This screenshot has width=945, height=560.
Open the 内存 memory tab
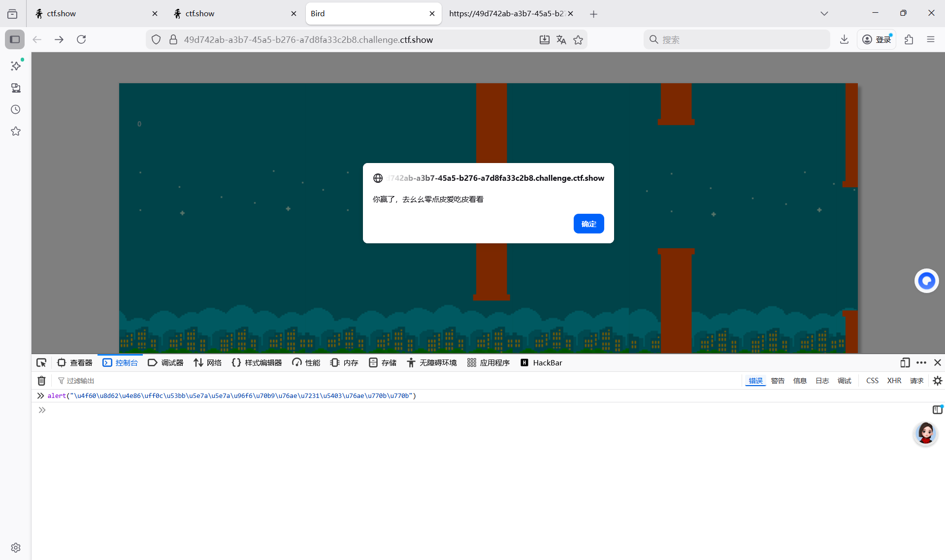pos(344,363)
